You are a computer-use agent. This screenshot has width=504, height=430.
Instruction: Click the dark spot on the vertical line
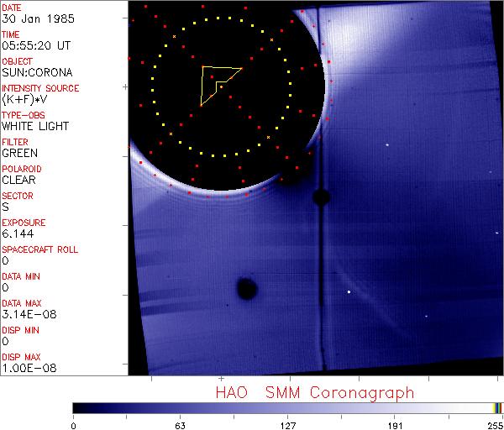[x=320, y=197]
